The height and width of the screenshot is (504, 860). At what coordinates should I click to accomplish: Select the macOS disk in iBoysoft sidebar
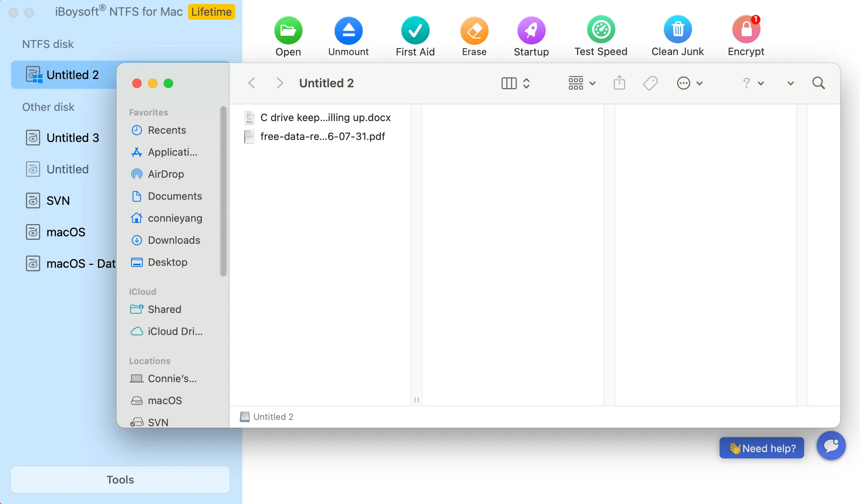[x=56, y=232]
